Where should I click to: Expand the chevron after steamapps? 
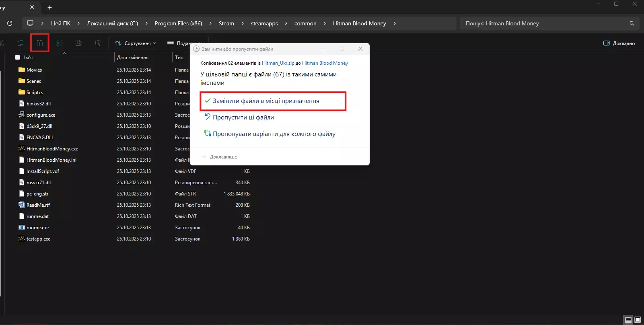(286, 23)
